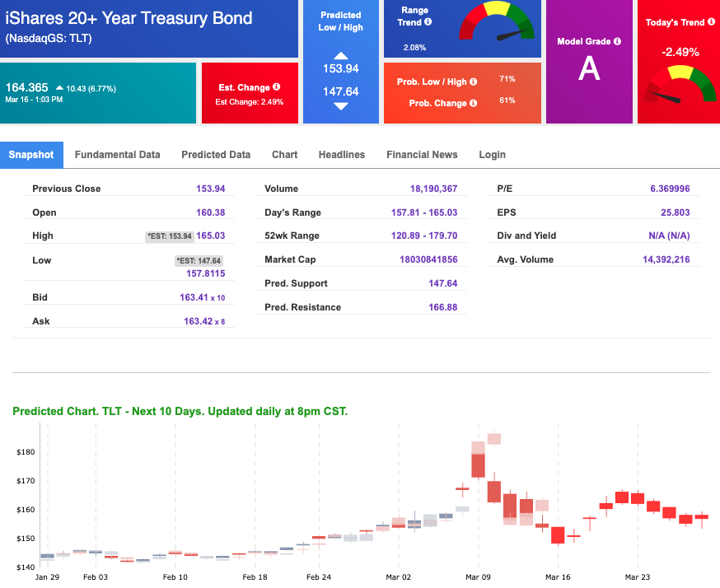720x588 pixels.
Task: Click the Pred. Support value 147.64
Action: click(443, 283)
